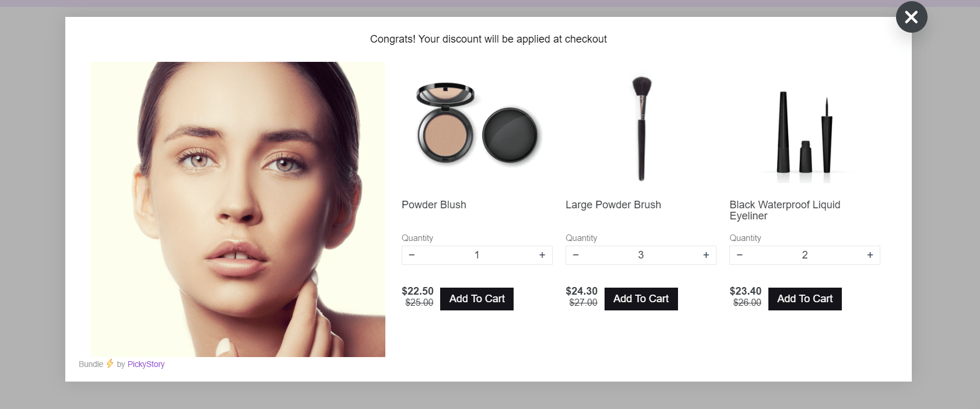The width and height of the screenshot is (980, 409).
Task: Add Powder Blush to cart
Action: (x=477, y=299)
